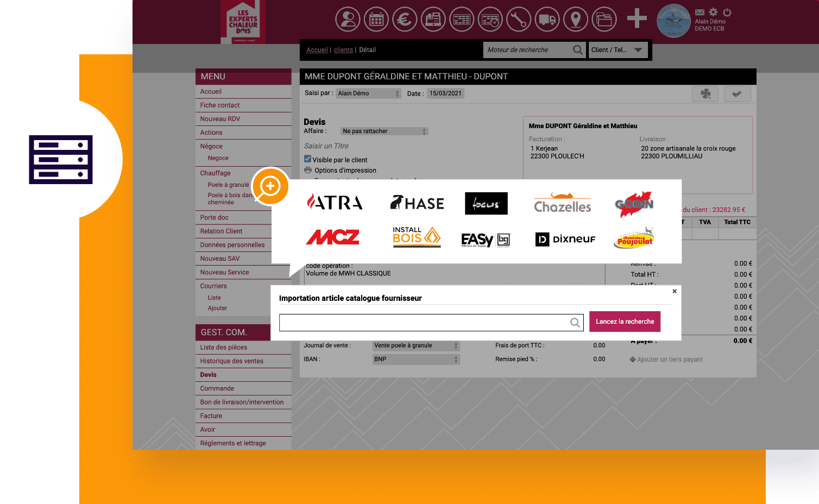Open Historique des ventes menu item
The width and height of the screenshot is (819, 504).
tap(243, 361)
